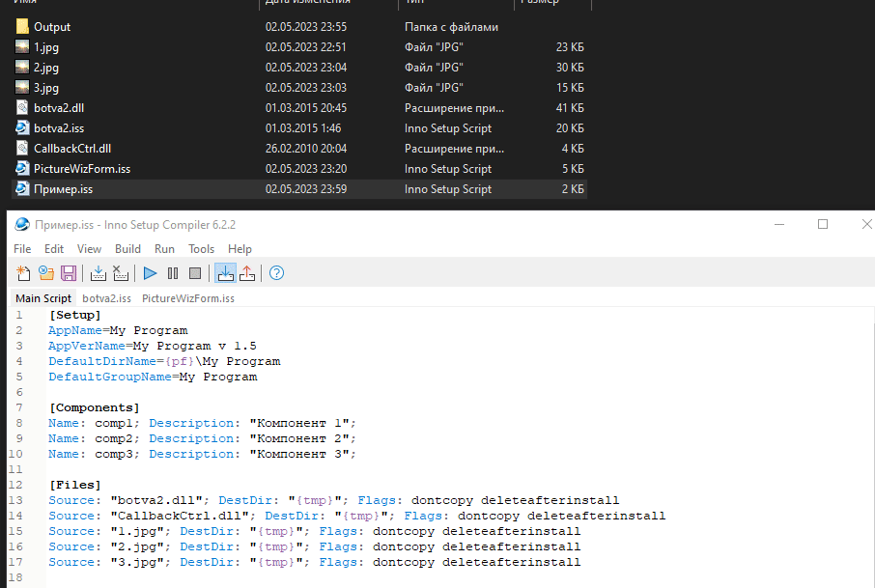Save the script using the floppy icon

pyautogui.click(x=69, y=273)
